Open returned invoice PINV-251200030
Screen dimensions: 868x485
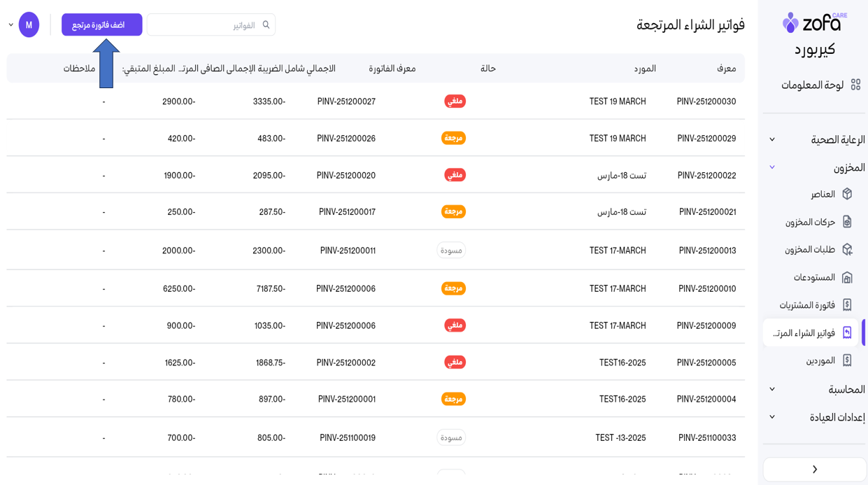coord(706,101)
